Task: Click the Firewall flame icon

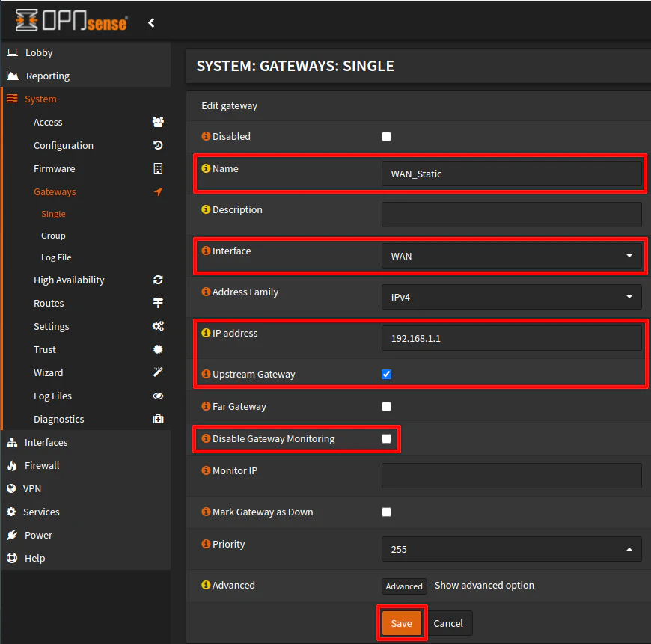Action: tap(12, 465)
